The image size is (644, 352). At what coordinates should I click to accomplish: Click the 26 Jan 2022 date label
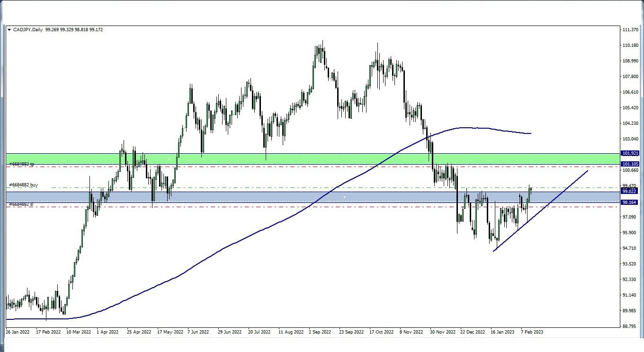[18, 332]
